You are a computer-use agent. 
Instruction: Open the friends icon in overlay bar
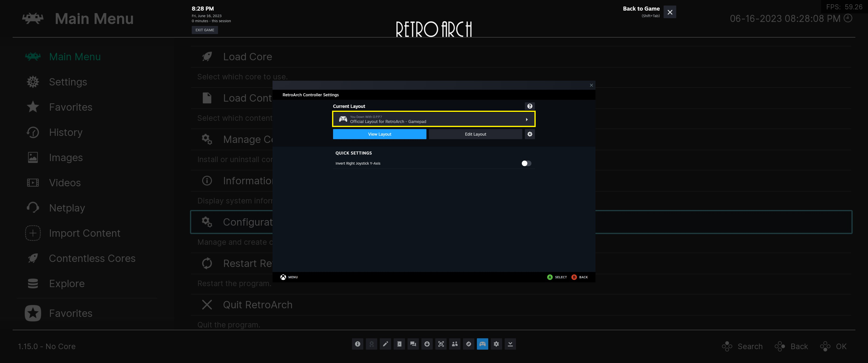454,344
